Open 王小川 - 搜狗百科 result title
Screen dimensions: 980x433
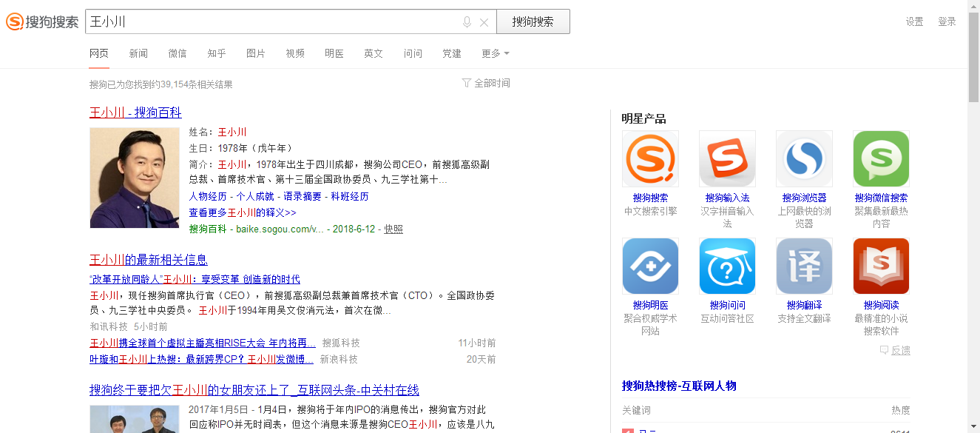[135, 113]
